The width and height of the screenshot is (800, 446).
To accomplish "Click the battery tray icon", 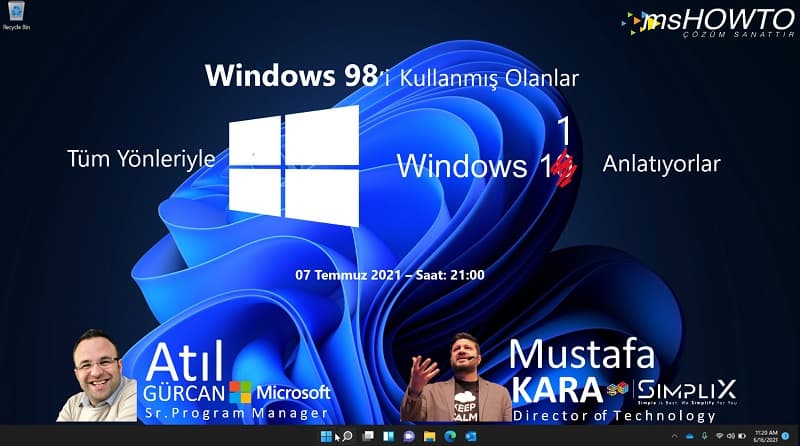I will pos(742,436).
